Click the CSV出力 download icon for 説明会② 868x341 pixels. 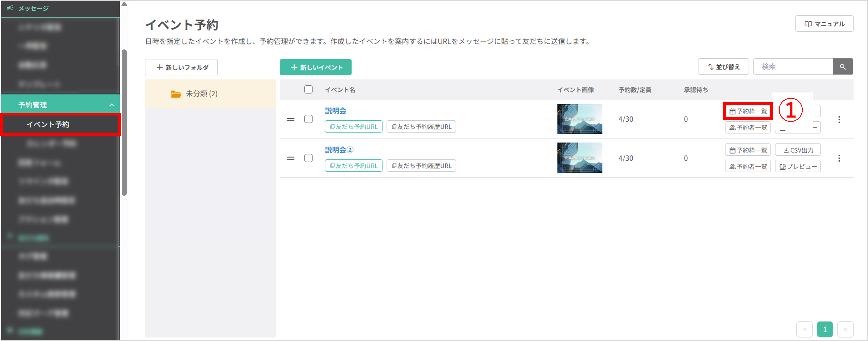tap(787, 150)
